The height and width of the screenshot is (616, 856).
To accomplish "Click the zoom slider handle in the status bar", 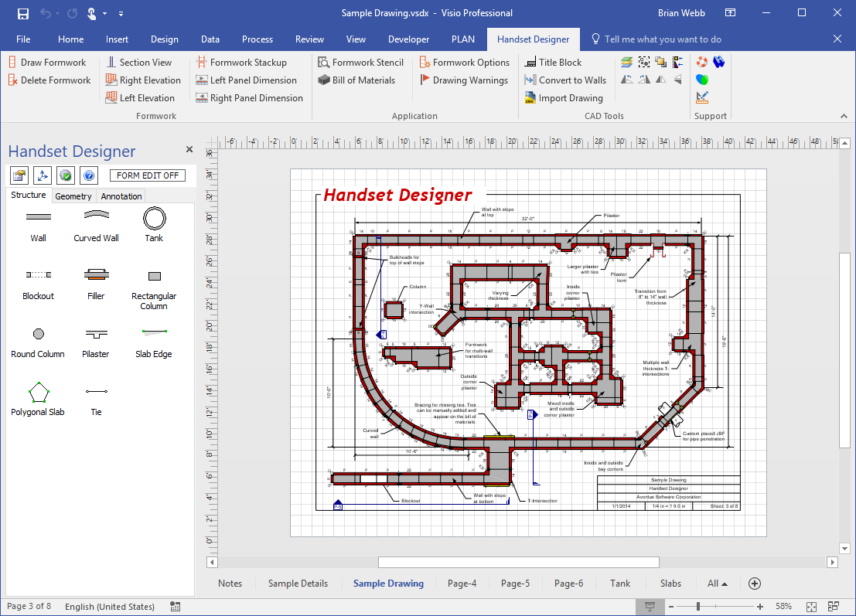I will (697, 606).
